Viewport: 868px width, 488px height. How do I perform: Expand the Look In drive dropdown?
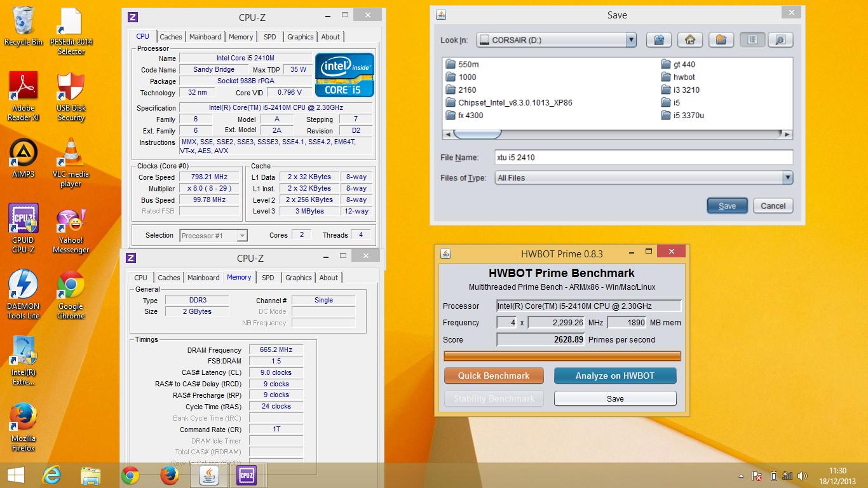pos(631,40)
